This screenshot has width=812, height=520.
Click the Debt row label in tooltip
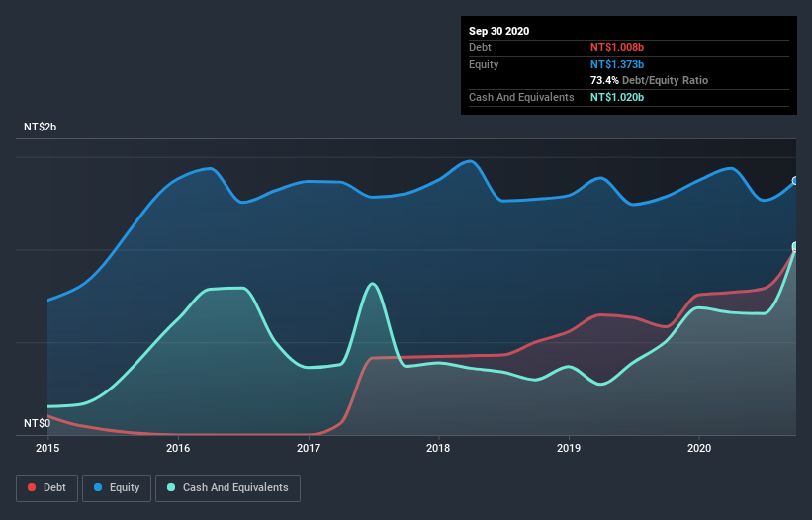click(x=480, y=47)
